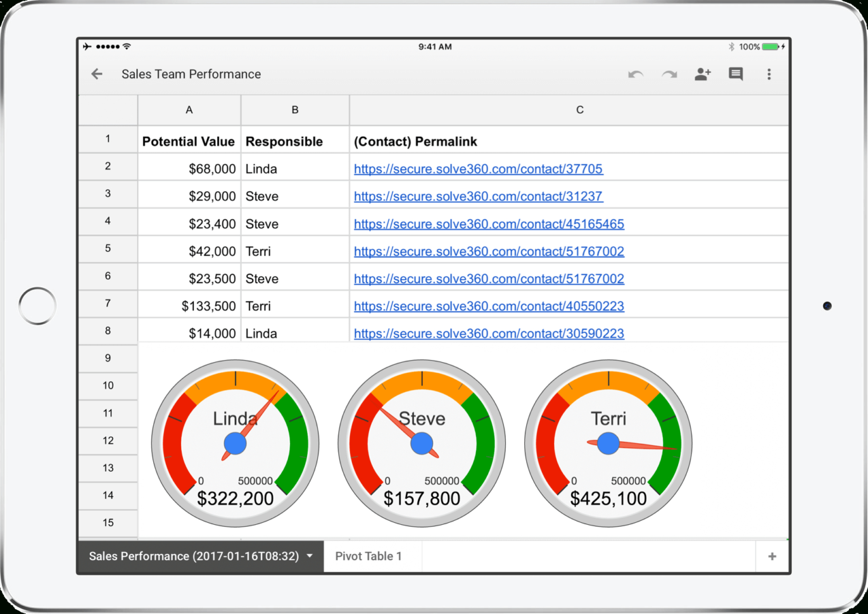Select column C header
This screenshot has height=614, width=868.
tap(579, 110)
